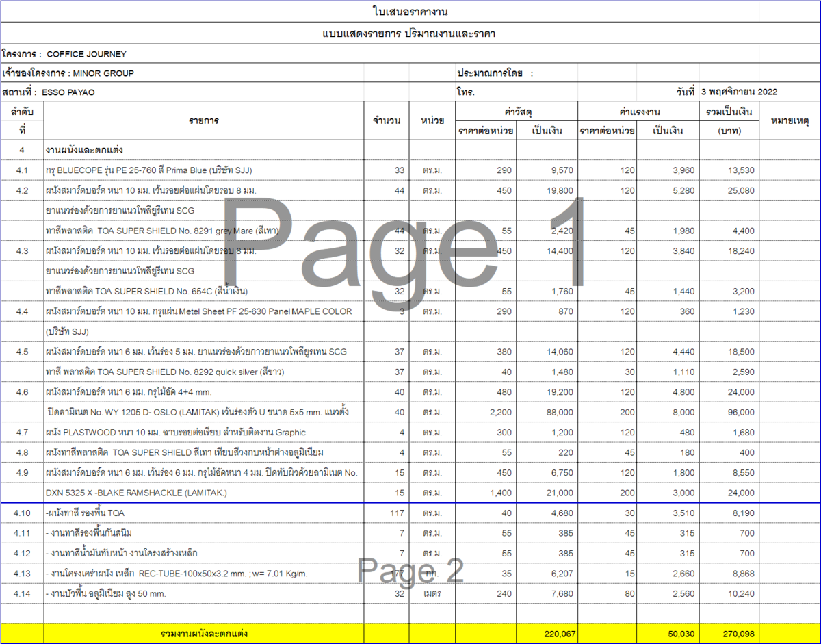Select TOA SUPER SHIELD No. 8292 quick silver cell
Screen dimensions: 821x644
(204, 372)
